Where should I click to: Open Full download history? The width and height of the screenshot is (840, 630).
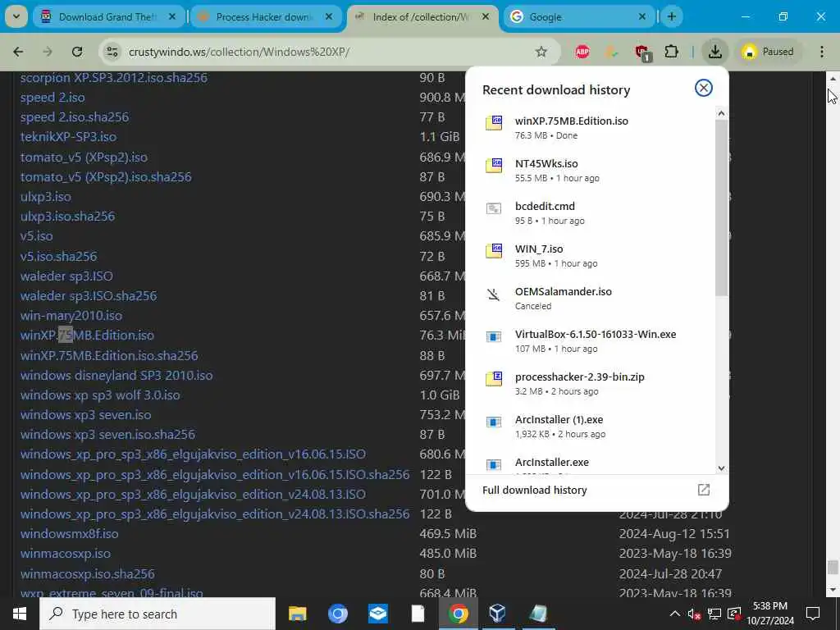coord(597,491)
